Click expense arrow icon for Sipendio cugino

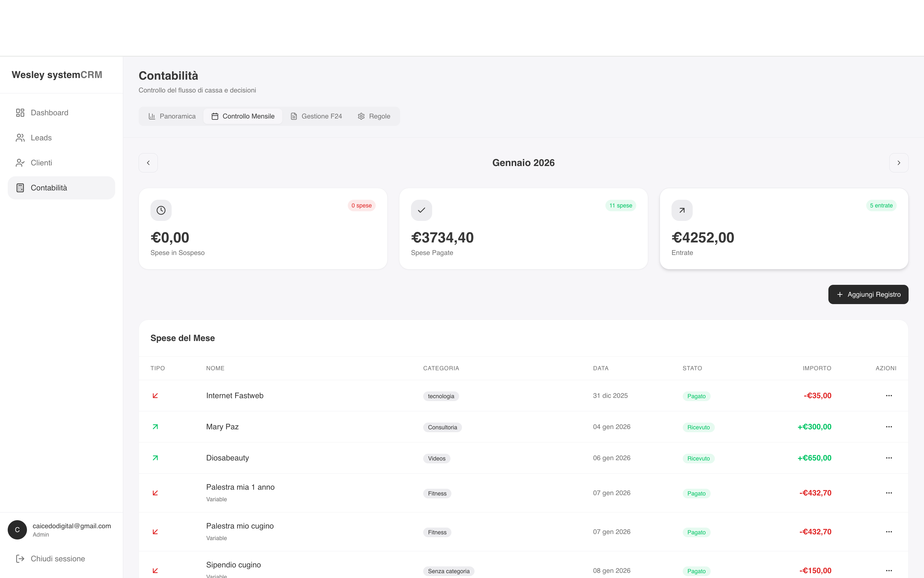tap(155, 570)
